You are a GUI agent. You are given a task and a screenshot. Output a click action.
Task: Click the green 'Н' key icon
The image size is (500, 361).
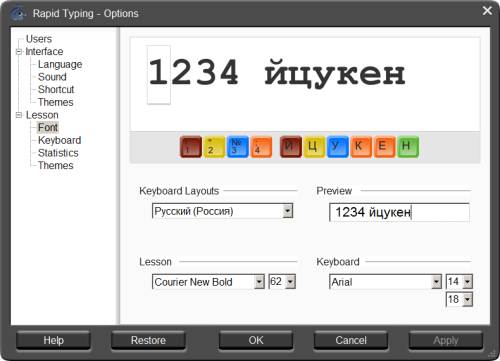[408, 146]
